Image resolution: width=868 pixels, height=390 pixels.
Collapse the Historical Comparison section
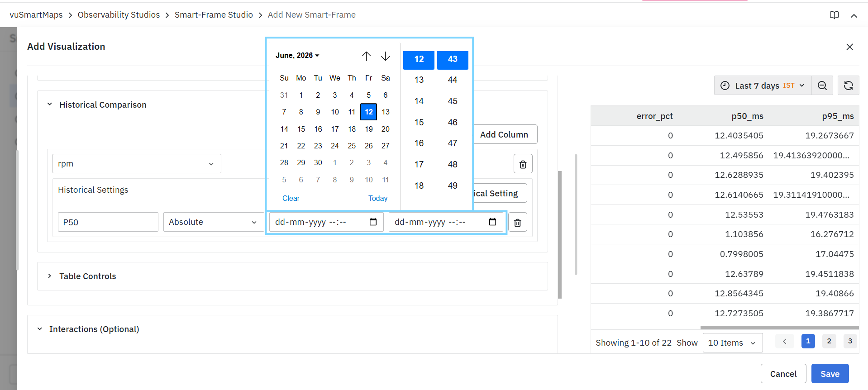click(50, 105)
